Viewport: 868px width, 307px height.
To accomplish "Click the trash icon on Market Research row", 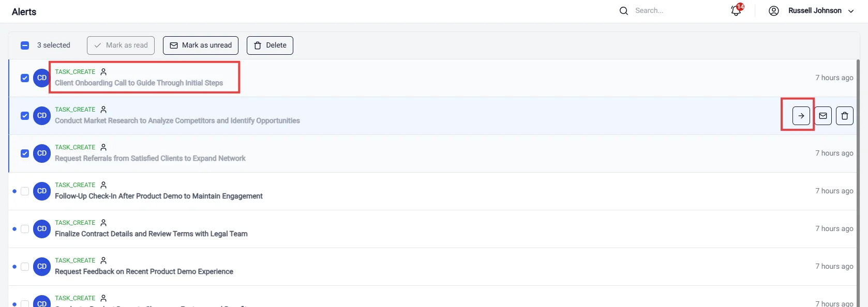I will click(845, 116).
